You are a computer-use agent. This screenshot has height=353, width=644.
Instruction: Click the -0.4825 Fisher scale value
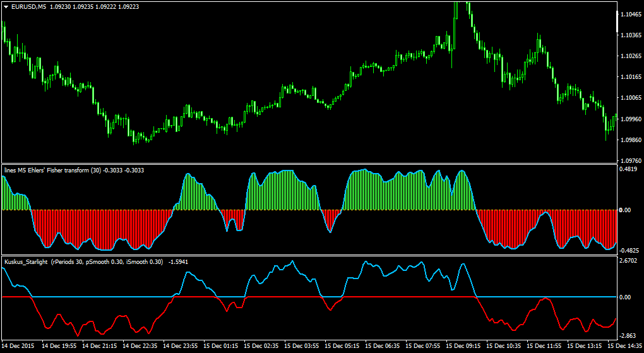628,250
